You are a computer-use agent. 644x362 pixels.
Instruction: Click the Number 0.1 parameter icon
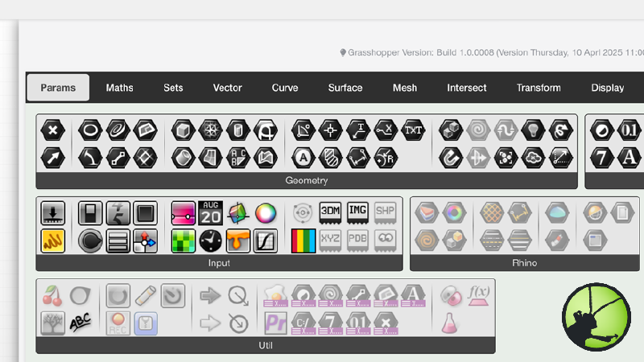[630, 130]
